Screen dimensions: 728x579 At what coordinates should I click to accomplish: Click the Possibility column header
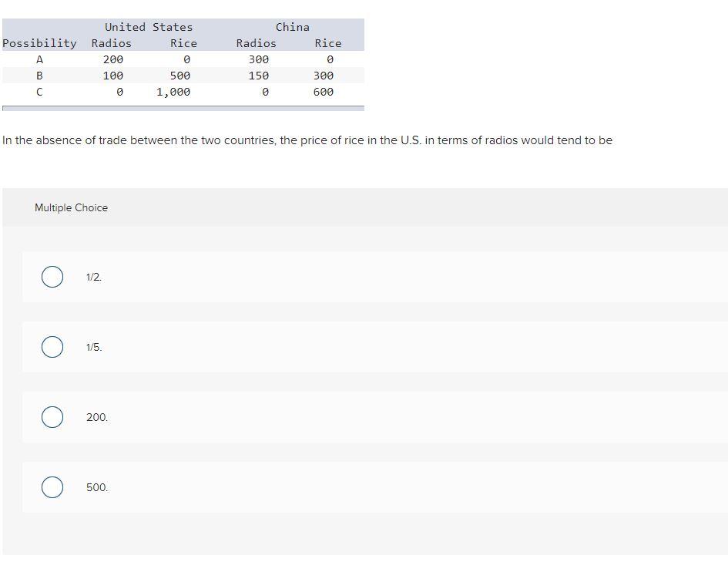coord(39,43)
